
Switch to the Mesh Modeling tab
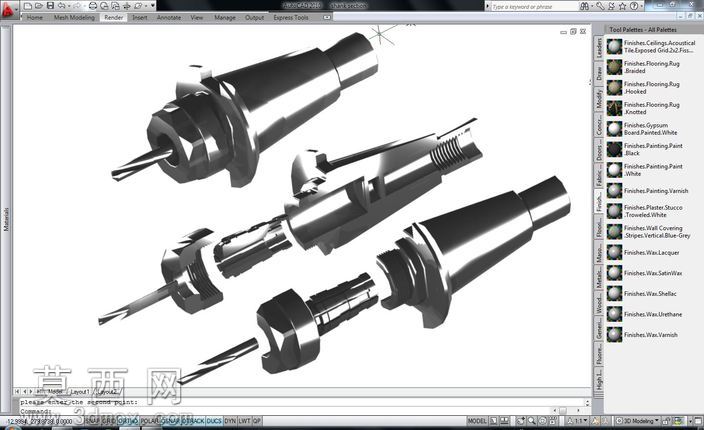[x=74, y=18]
